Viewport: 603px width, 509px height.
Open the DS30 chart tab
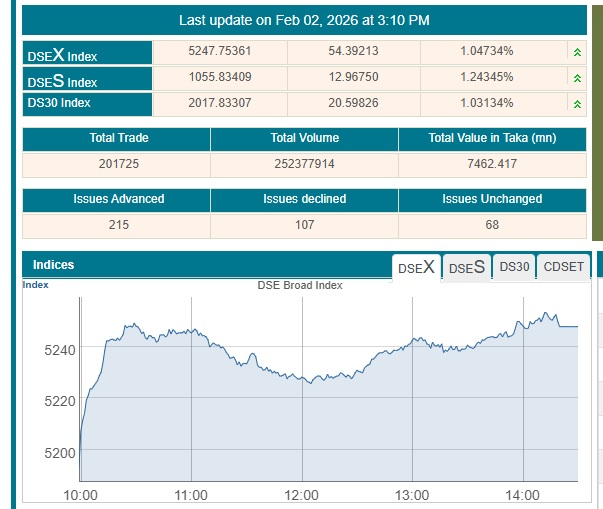(x=514, y=267)
